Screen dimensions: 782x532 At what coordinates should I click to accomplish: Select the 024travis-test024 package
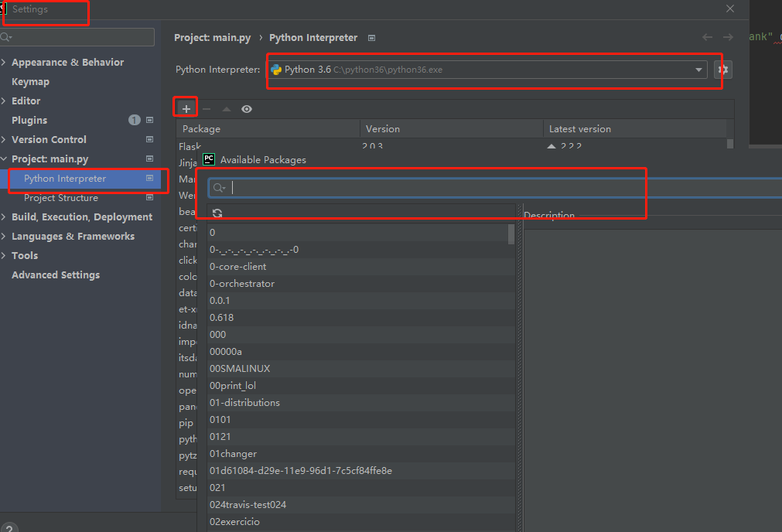[x=361, y=505]
